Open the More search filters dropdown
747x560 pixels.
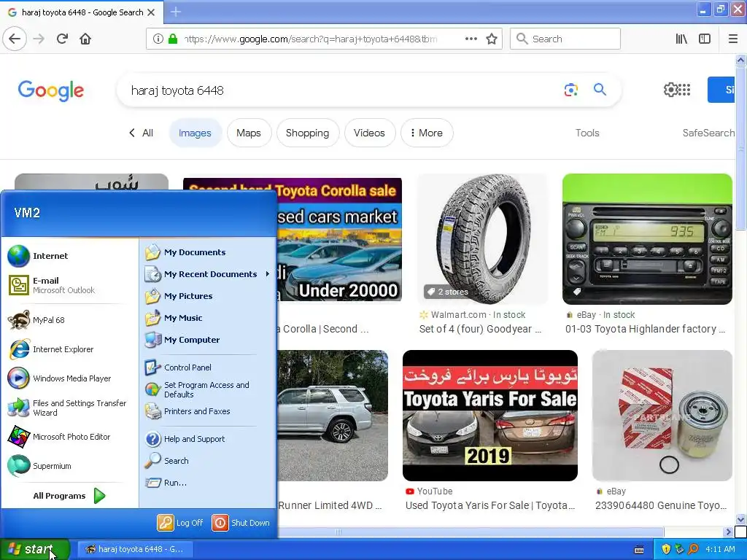tap(427, 133)
